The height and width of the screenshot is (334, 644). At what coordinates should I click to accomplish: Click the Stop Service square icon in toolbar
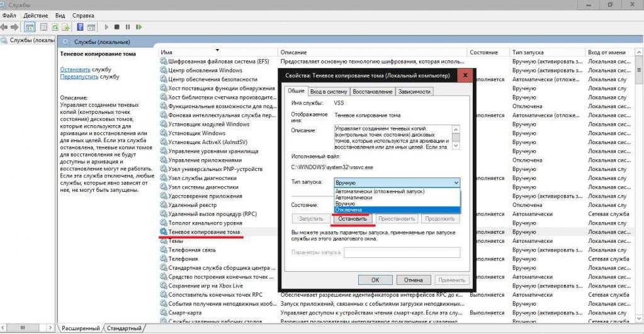(x=116, y=27)
